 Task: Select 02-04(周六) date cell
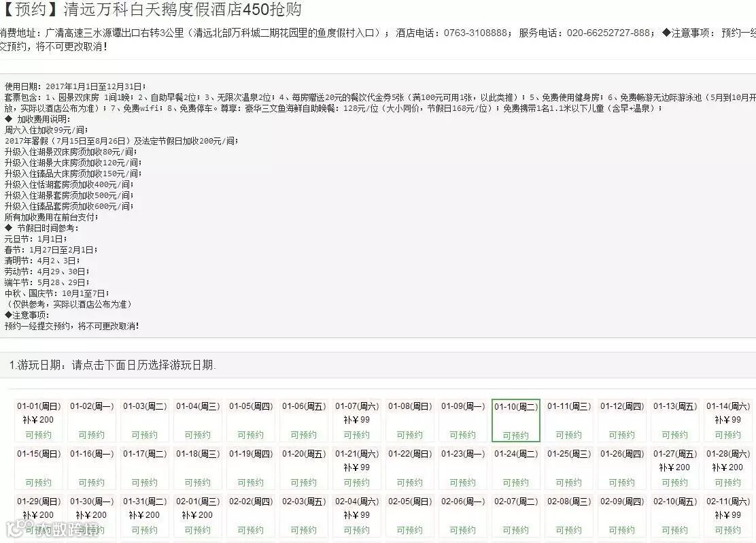pos(357,516)
